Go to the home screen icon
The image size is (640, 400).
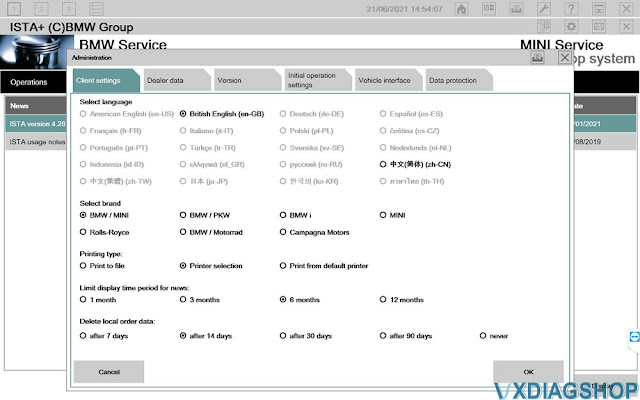pyautogui.click(x=461, y=9)
